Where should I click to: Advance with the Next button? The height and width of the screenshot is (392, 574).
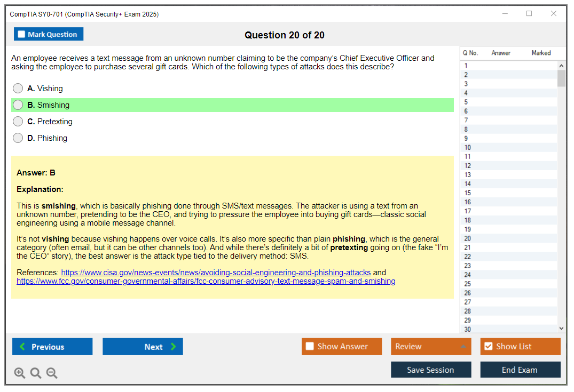143,347
